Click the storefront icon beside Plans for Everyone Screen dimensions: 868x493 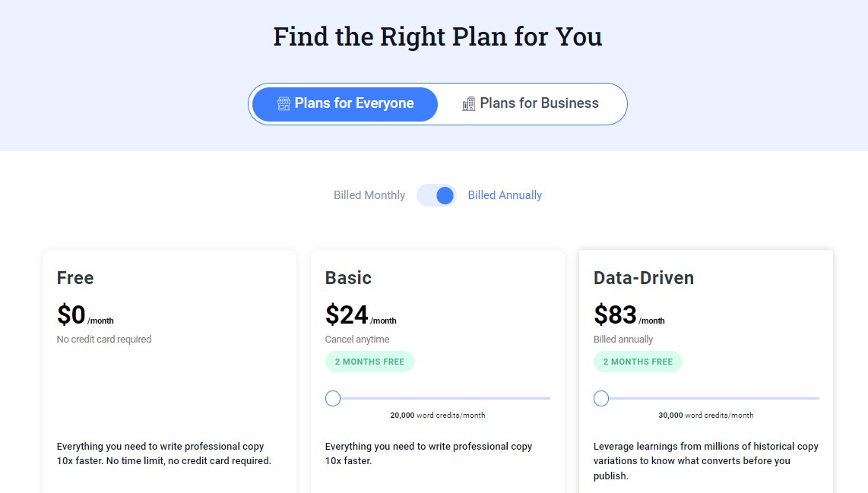pyautogui.click(x=284, y=104)
